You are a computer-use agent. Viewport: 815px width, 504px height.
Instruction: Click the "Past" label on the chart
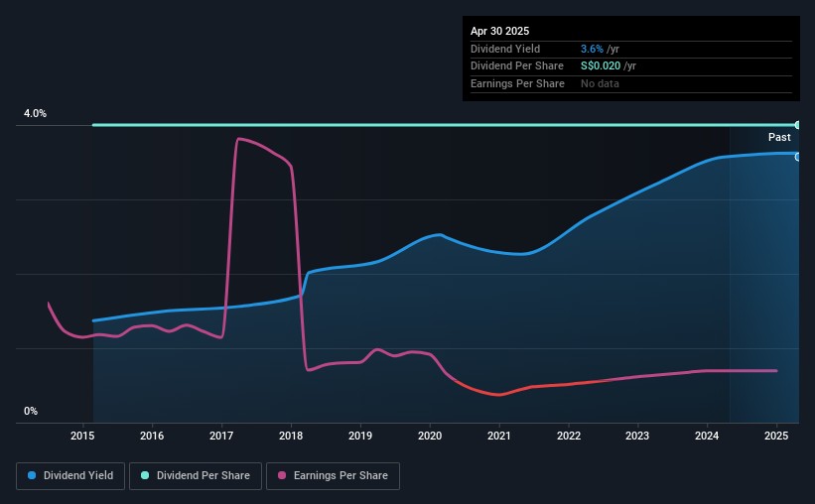[779, 138]
